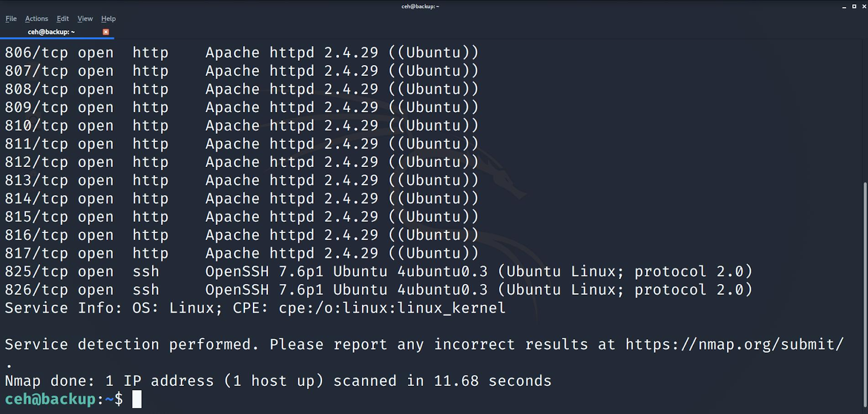The width and height of the screenshot is (868, 414).
Task: Maximize the terminal window
Action: coord(854,7)
